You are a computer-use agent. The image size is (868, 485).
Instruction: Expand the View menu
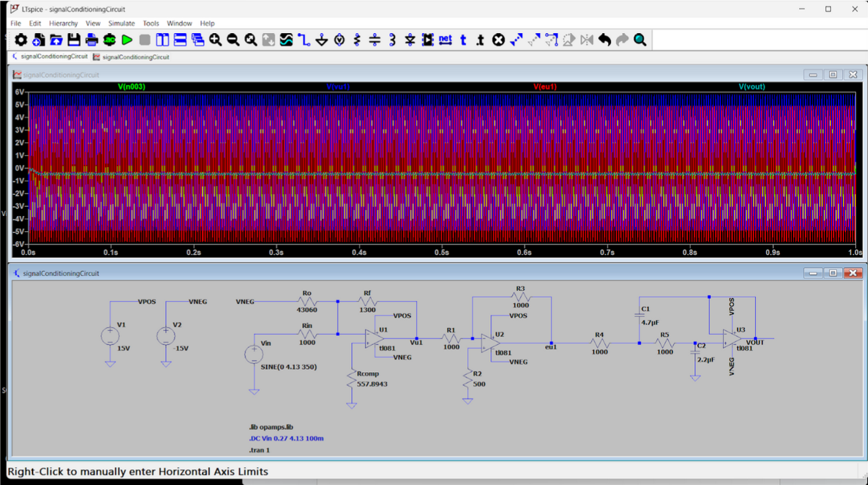[x=93, y=23]
